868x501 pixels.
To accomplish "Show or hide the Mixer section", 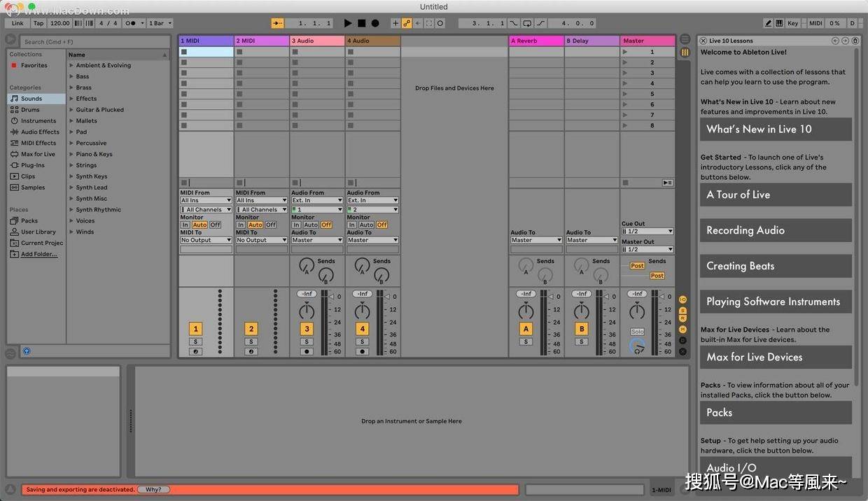I will tap(683, 329).
